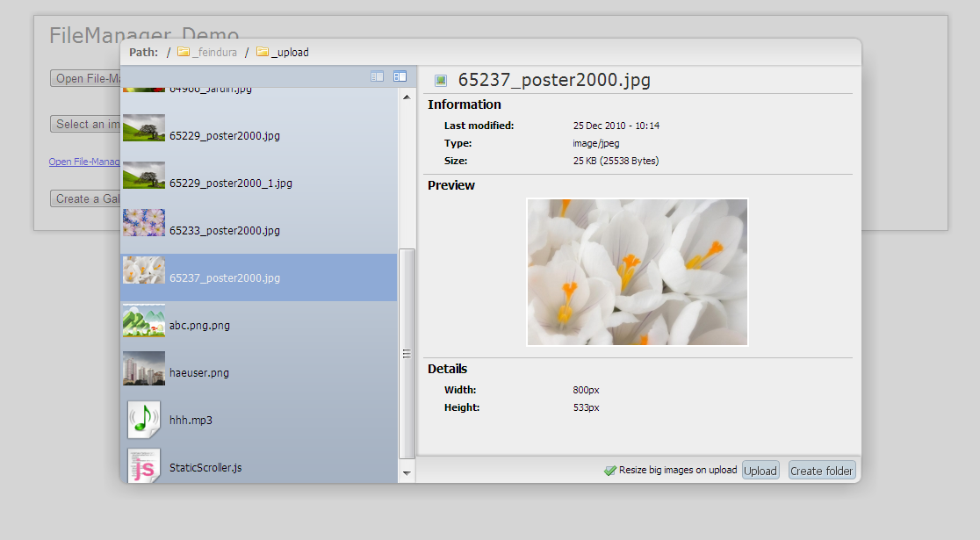Click the Create folder button
The width and height of the screenshot is (980, 540).
821,470
